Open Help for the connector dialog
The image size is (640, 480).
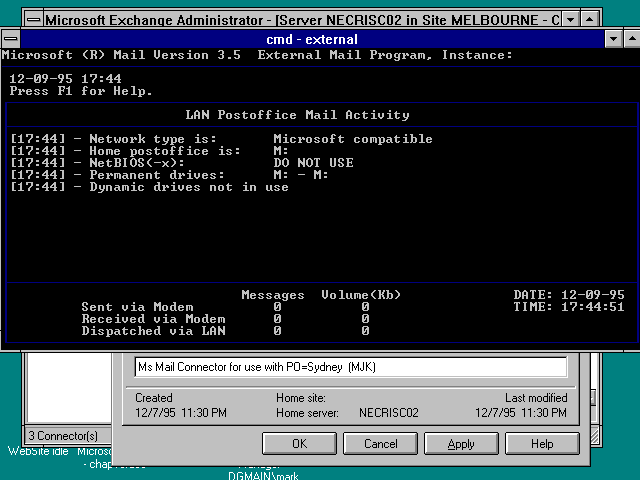click(x=542, y=444)
